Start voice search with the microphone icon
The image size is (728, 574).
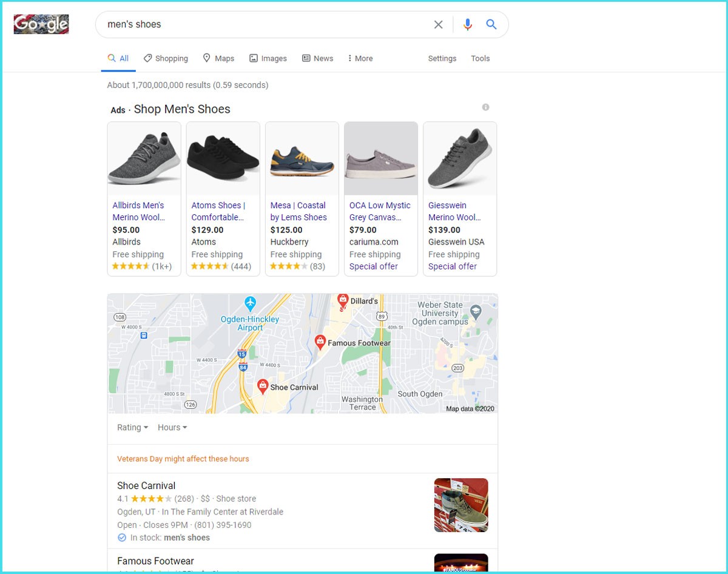coord(467,25)
